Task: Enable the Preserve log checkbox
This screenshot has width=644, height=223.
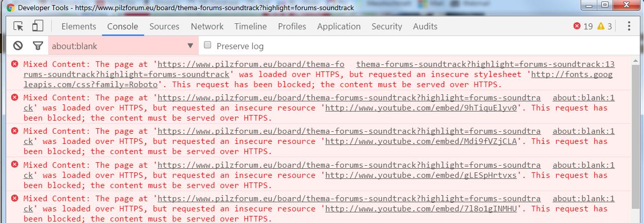Action: pos(207,46)
